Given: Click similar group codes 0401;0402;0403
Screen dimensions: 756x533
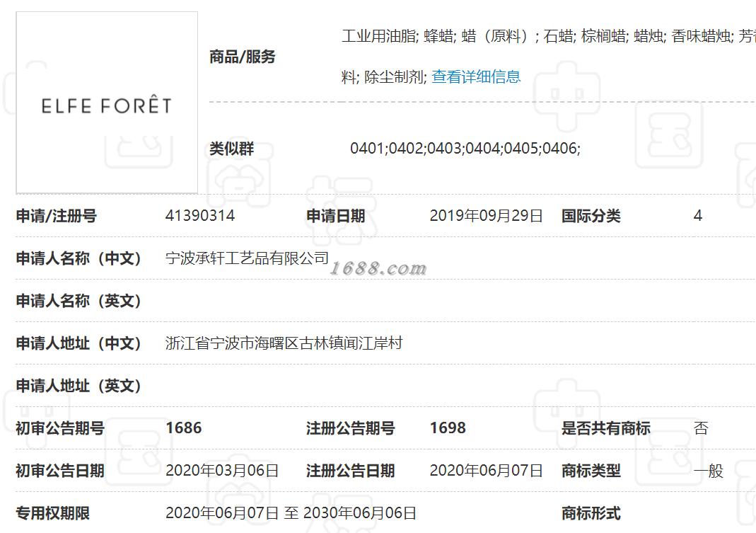Looking at the screenshot, I should (407, 148).
